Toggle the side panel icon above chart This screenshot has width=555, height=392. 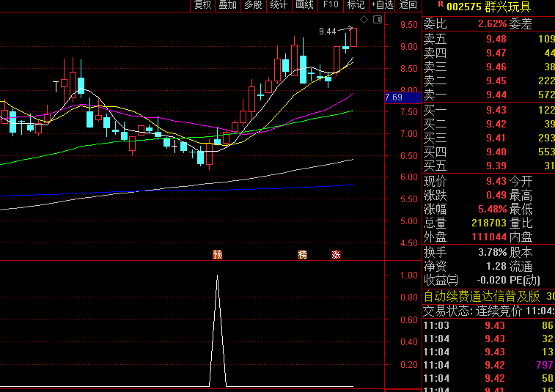(x=378, y=20)
